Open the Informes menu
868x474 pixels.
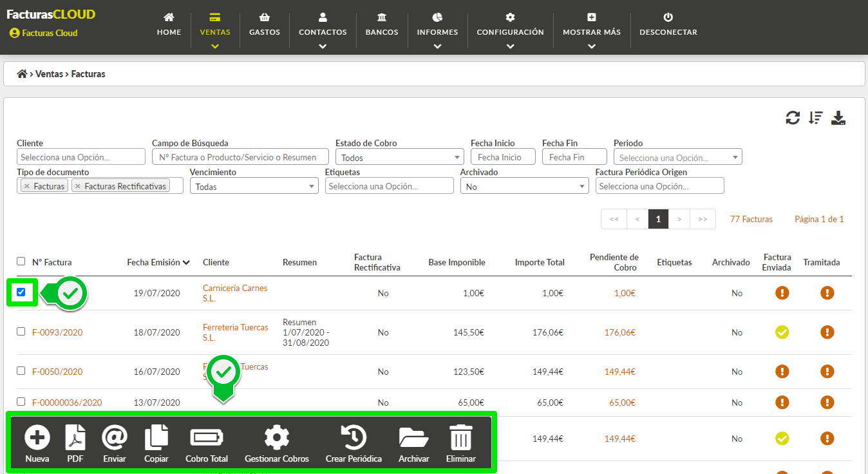tap(437, 31)
